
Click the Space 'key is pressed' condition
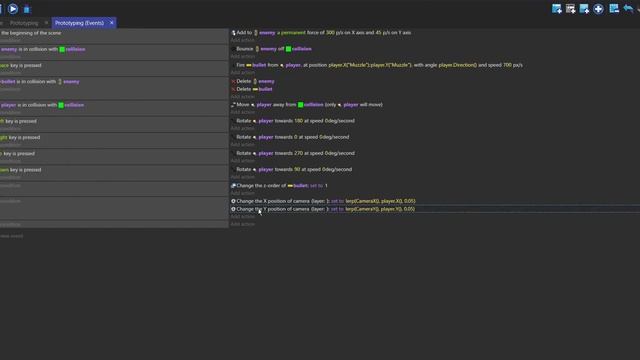(x=20, y=65)
